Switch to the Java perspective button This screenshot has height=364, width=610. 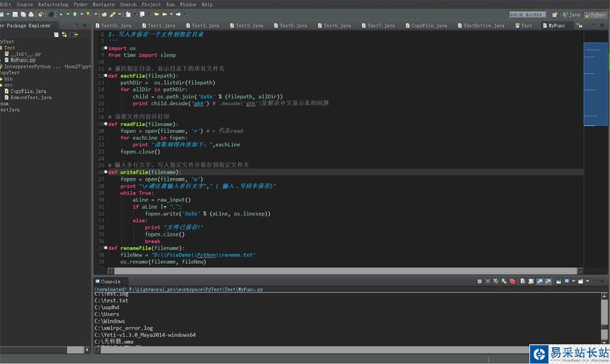click(x=571, y=15)
